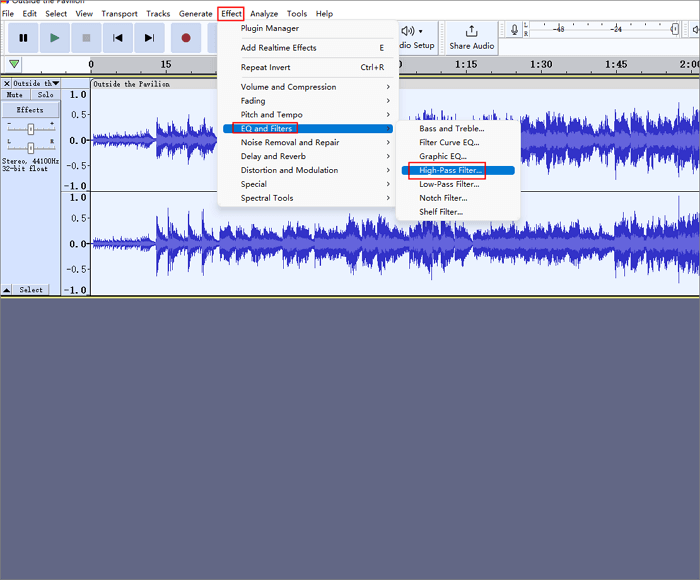
Task: Mute the Outside the Pavilion track
Action: pyautogui.click(x=15, y=95)
